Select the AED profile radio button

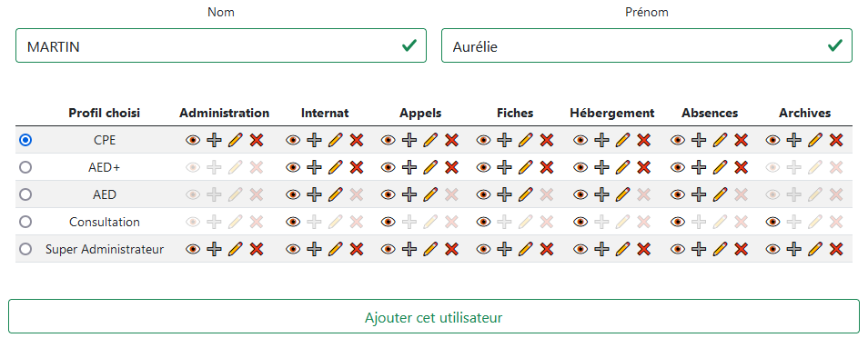pyautogui.click(x=25, y=194)
